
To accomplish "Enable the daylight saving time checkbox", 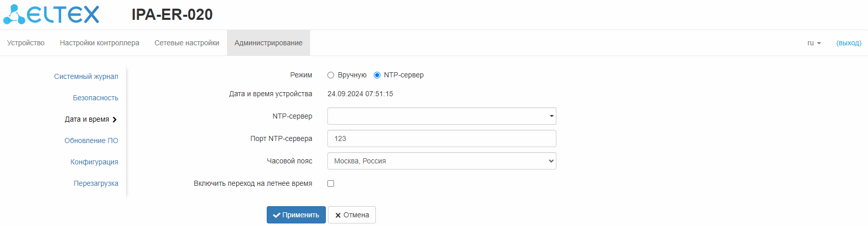I will (x=331, y=184).
